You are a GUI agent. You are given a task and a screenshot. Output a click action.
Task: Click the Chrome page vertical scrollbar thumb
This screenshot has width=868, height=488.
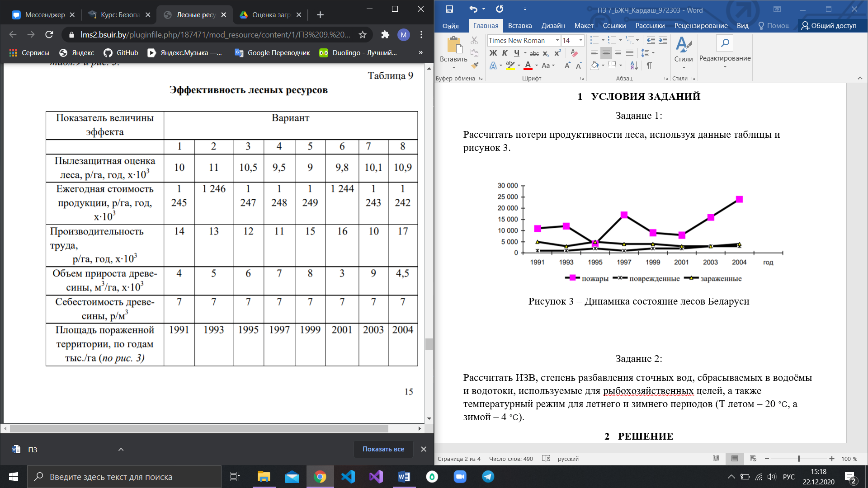pyautogui.click(x=429, y=344)
